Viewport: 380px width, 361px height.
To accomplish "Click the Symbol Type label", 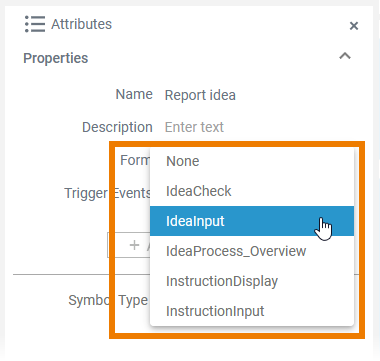I will (x=108, y=301).
